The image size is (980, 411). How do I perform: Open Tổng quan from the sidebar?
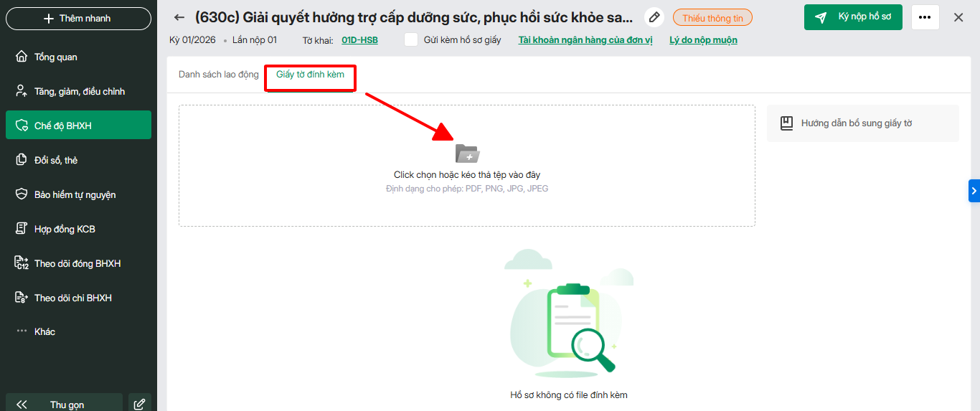point(56,57)
